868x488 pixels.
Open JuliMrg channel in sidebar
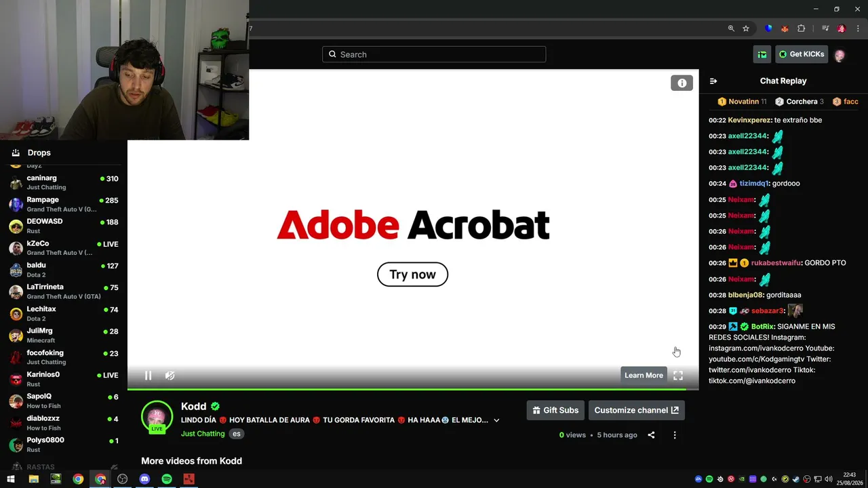coord(64,335)
